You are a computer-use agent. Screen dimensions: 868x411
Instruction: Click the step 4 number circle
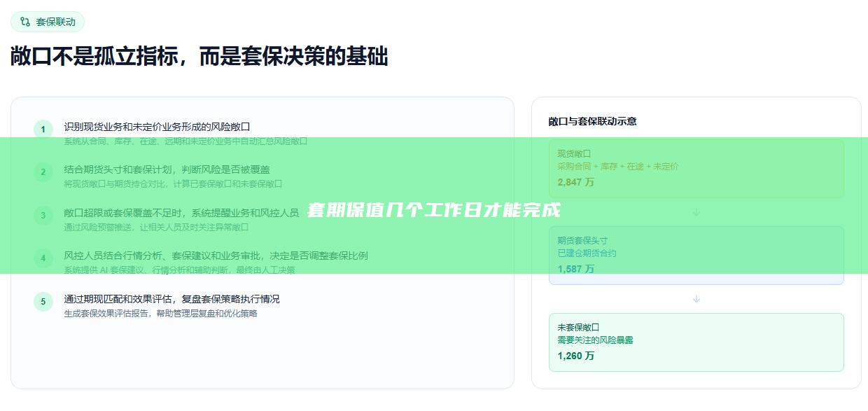[43, 258]
